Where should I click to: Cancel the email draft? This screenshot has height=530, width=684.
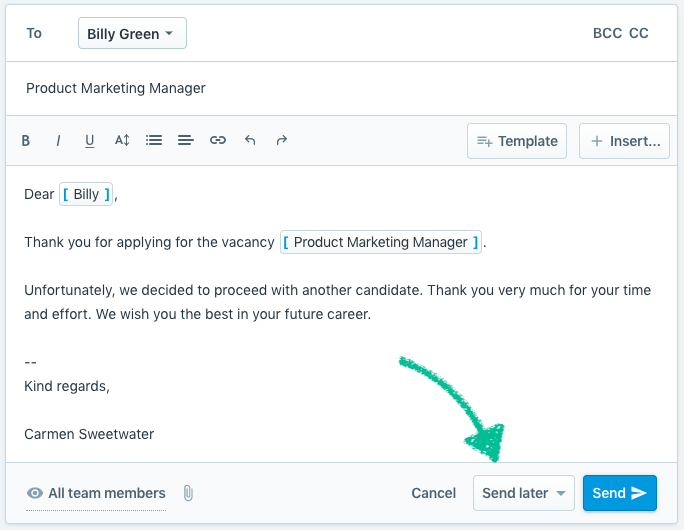pyautogui.click(x=434, y=493)
